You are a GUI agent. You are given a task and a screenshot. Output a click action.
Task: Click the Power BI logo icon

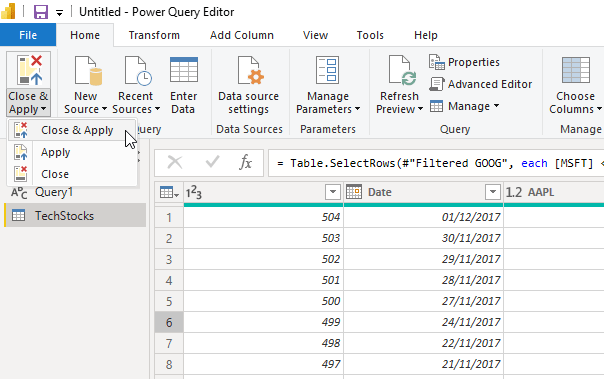click(8, 11)
